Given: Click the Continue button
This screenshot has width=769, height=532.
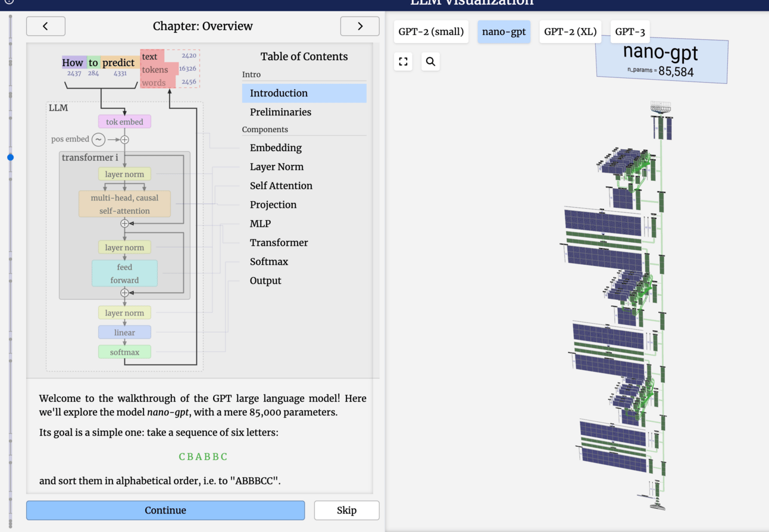Looking at the screenshot, I should tap(165, 510).
